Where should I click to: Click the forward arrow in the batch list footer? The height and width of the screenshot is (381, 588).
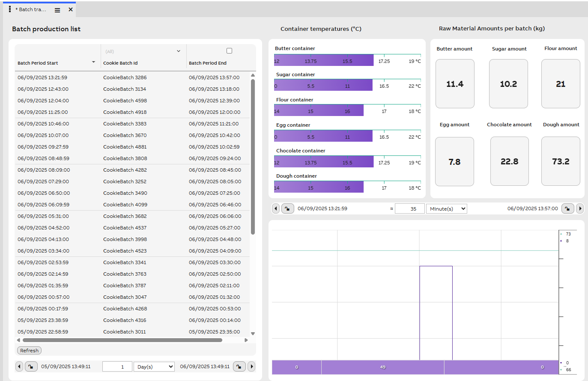pos(251,366)
